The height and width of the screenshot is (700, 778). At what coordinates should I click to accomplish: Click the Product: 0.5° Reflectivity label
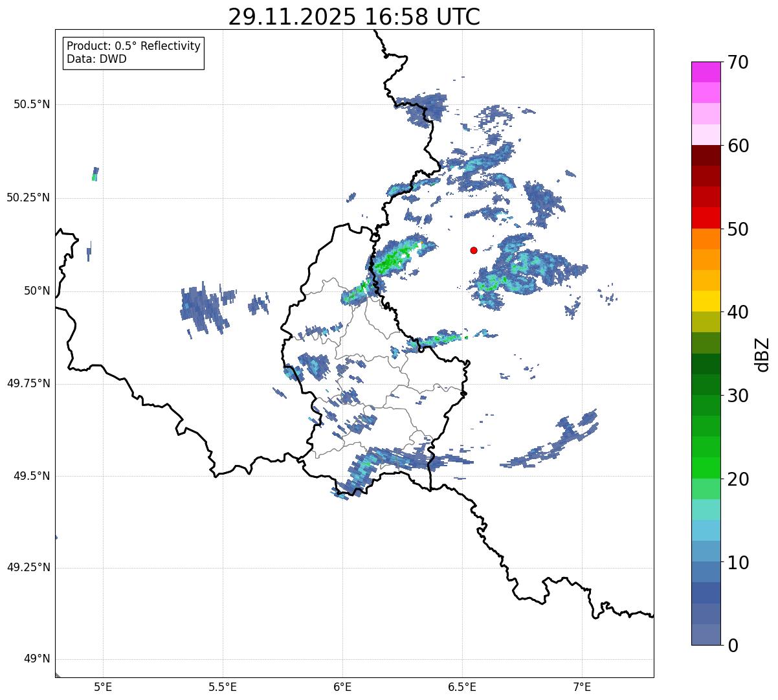click(134, 46)
